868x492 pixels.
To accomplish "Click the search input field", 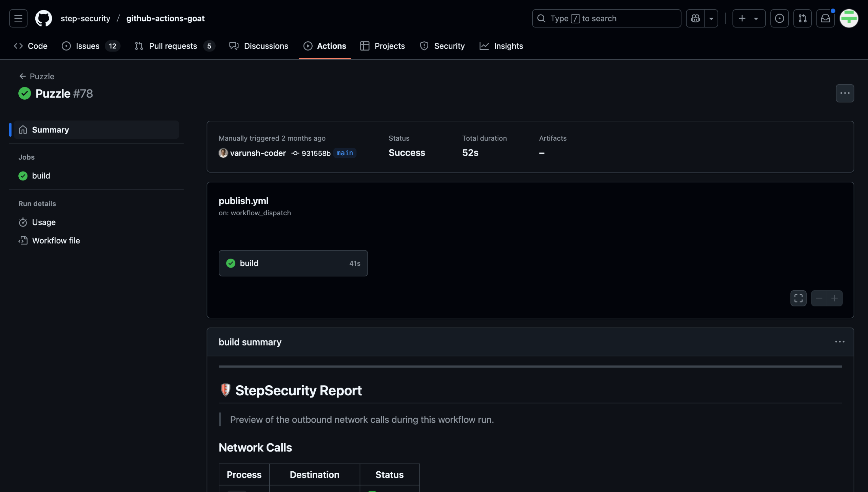I will 607,18.
